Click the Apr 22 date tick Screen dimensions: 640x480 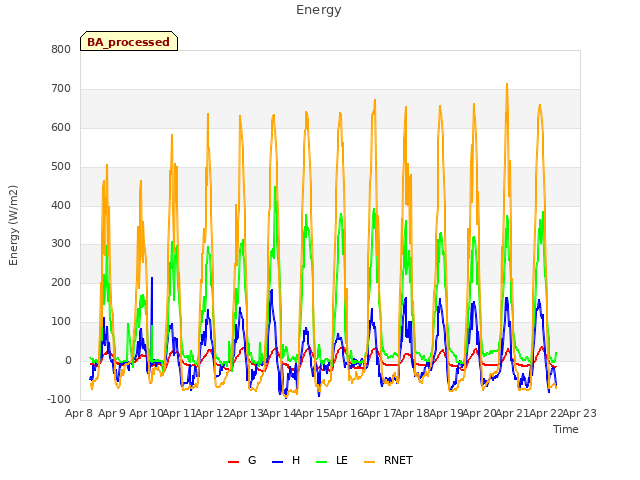coord(546,413)
